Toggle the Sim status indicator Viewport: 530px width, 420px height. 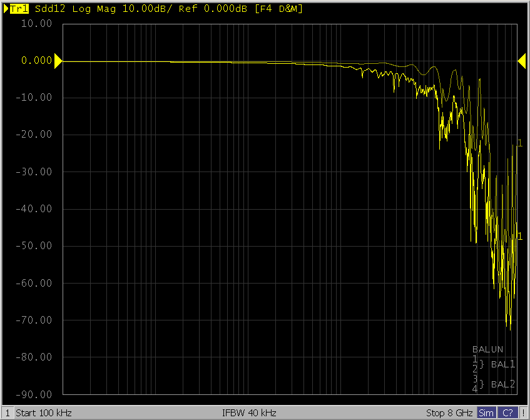pos(486,413)
